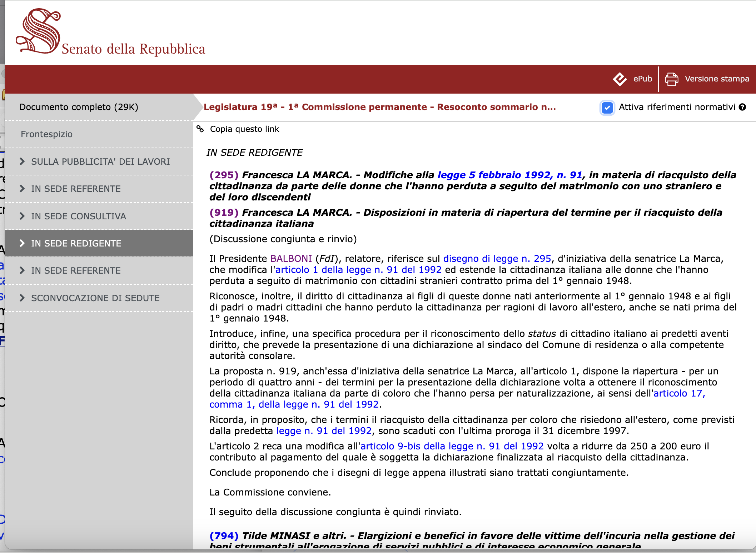Click the text (Discussione congiunta e rinvio)
Viewport: 756px width, 553px height.
[283, 239]
